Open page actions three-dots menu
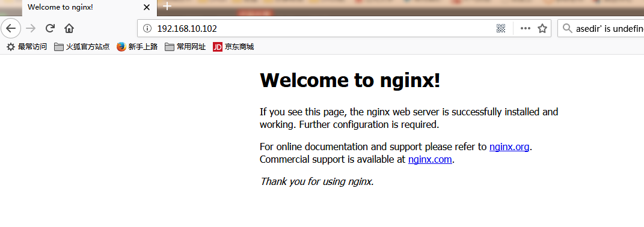This screenshot has width=644, height=227. 526,28
